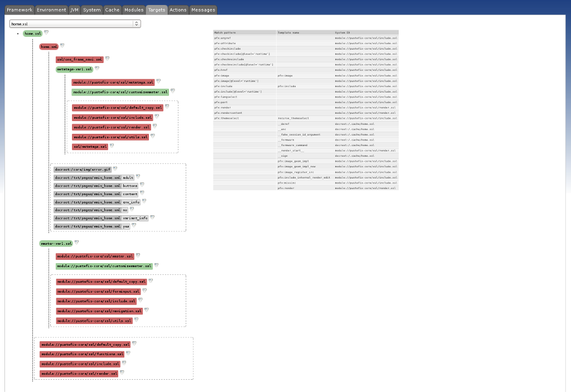Click icon beside red xsl/metatags.xsl node
571x392 pixels.
pos(112,146)
